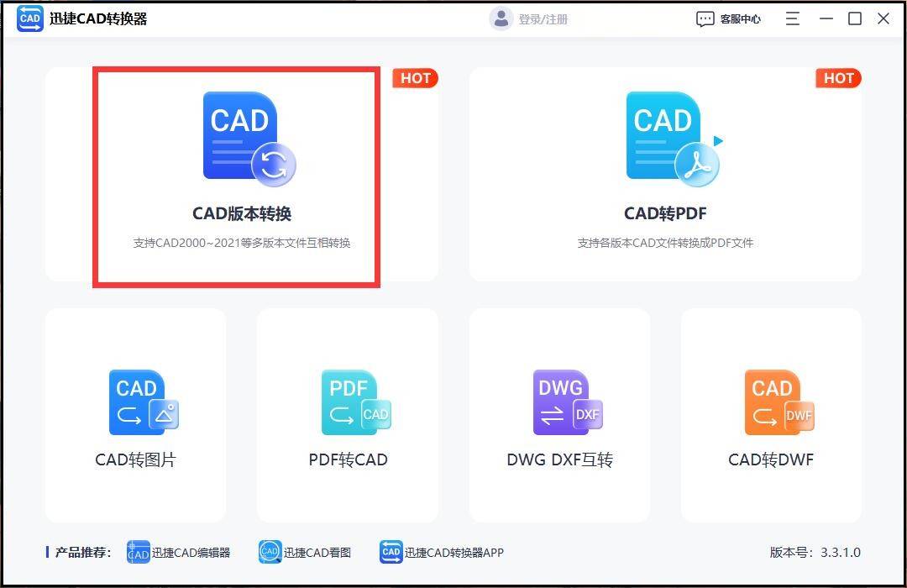The image size is (907, 588).
Task: Click the HOT badge on CAD版本转换
Action: 415,78
